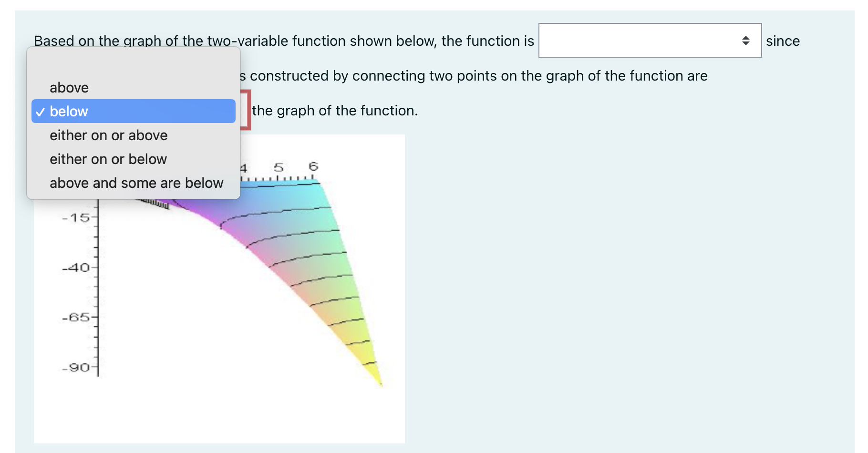The width and height of the screenshot is (868, 453).
Task: Choose the checked "below" option
Action: (71, 111)
